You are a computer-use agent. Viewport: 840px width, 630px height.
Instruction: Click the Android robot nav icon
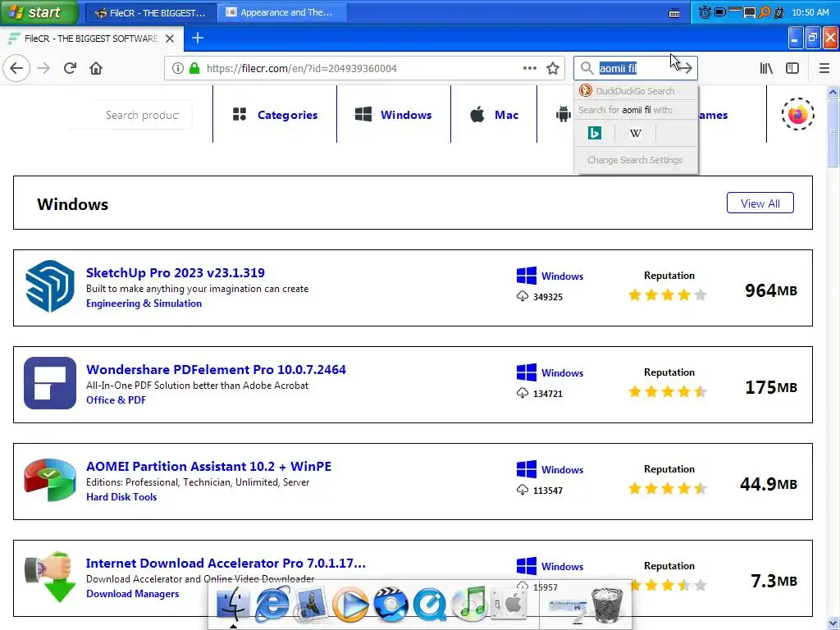[x=563, y=115]
